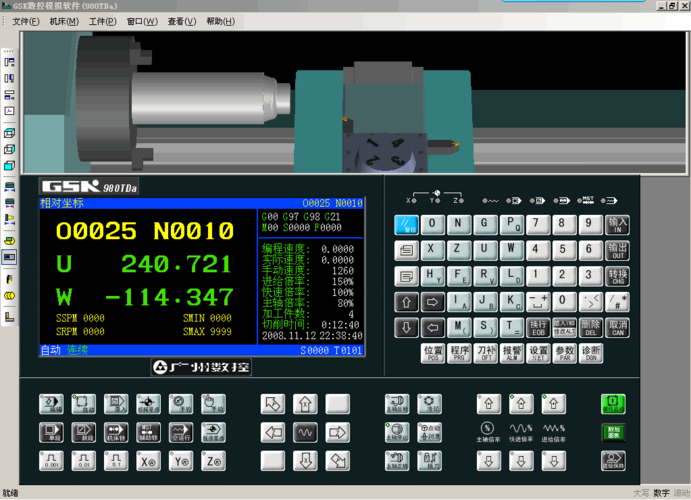Increase 快速倍率 rapid override with up arrow
691x500 pixels.
[x=521, y=404]
